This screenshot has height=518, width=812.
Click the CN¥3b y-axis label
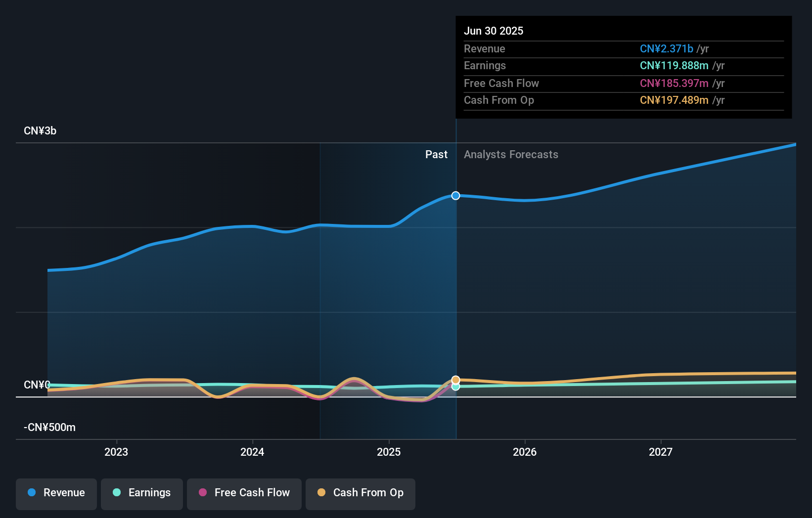coord(40,131)
